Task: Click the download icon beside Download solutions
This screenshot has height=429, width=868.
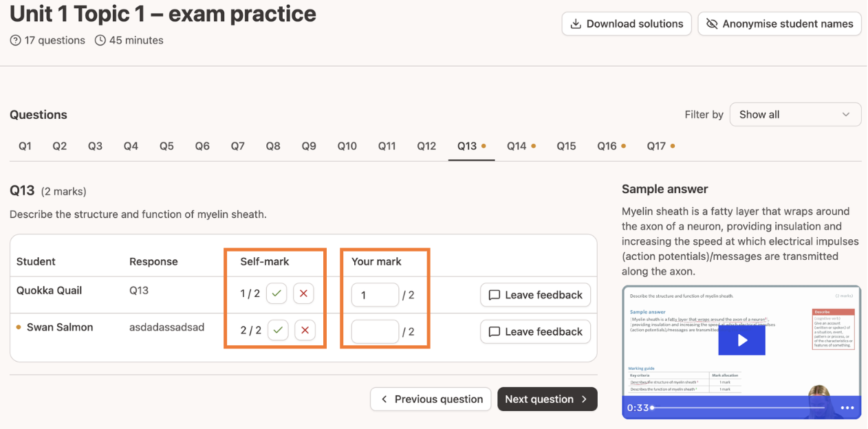Action: pyautogui.click(x=576, y=23)
